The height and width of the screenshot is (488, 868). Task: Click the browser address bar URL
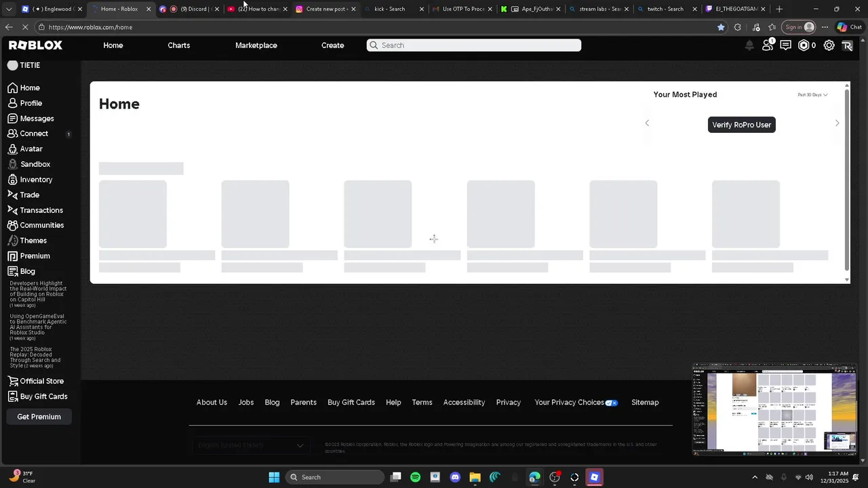pos(90,27)
